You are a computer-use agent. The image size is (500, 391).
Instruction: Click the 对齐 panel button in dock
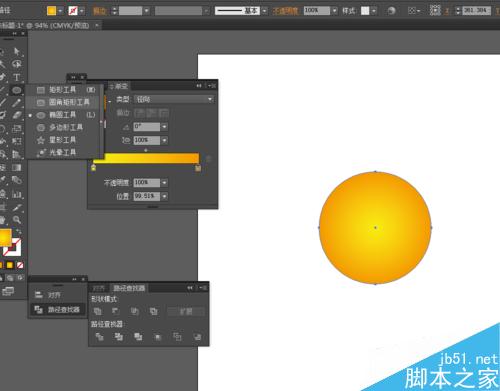[x=57, y=295]
